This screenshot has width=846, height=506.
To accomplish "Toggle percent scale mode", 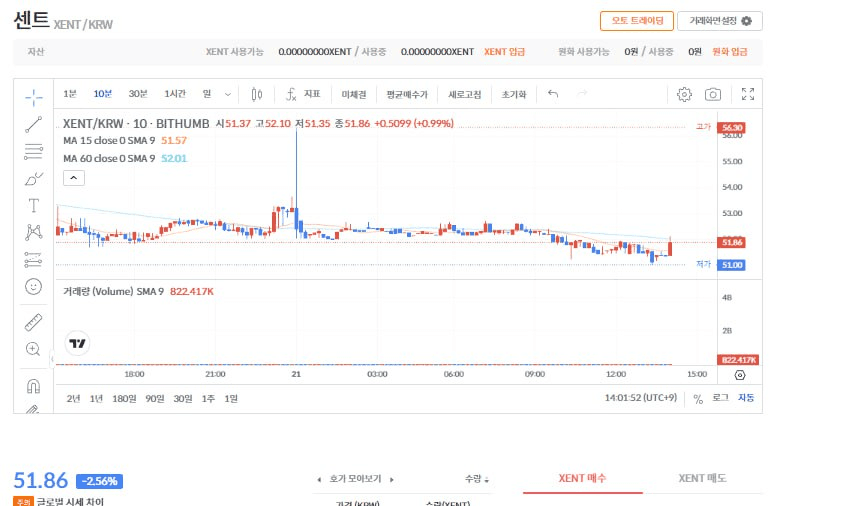I will 698,399.
